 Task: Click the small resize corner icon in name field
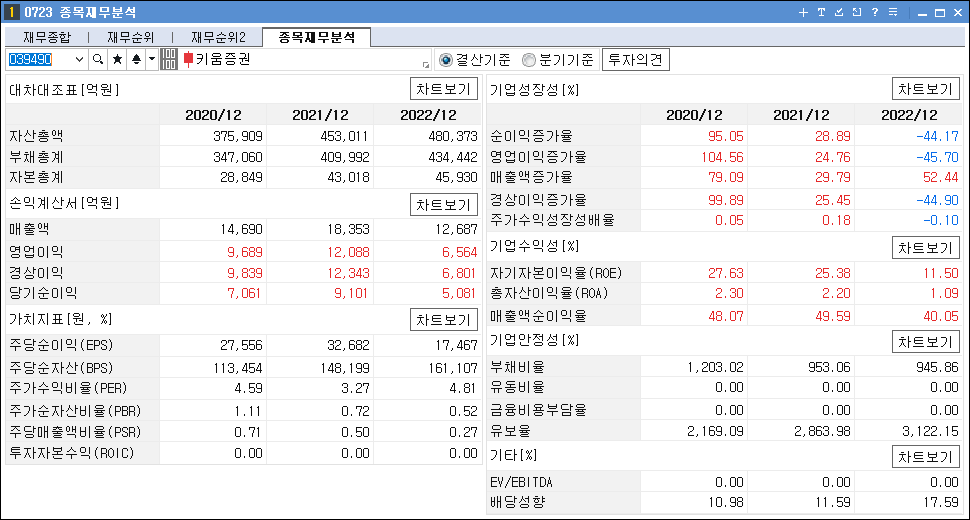(x=426, y=65)
